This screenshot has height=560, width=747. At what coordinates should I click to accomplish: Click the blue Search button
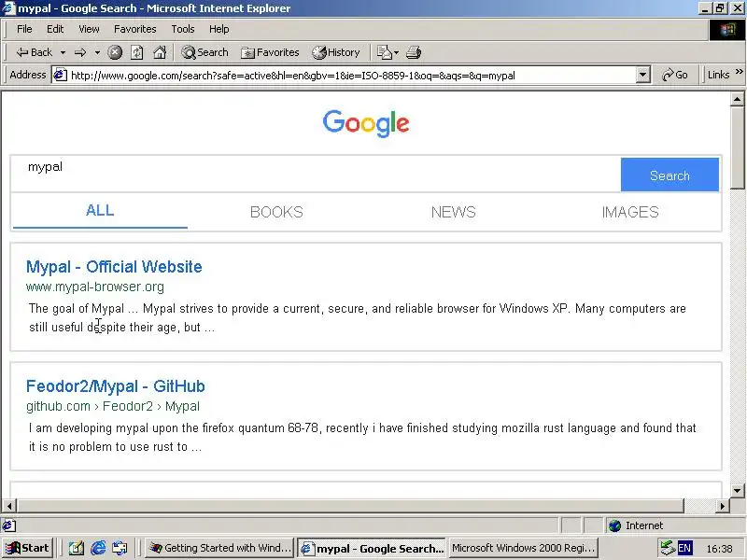[669, 175]
